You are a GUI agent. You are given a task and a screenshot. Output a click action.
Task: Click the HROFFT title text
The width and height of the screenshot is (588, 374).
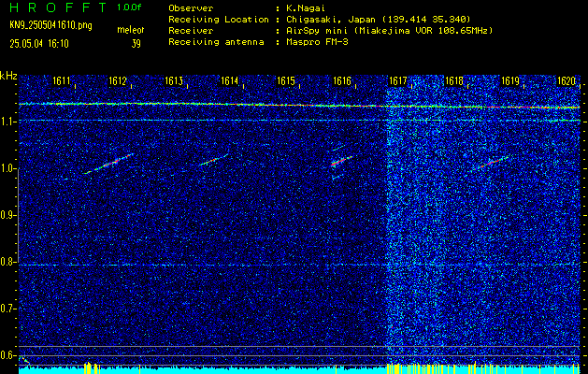click(x=58, y=7)
